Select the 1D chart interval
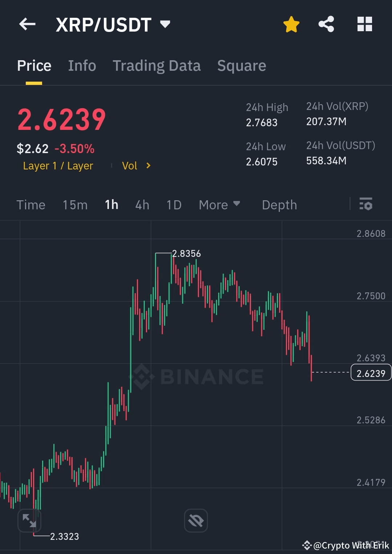 point(173,204)
